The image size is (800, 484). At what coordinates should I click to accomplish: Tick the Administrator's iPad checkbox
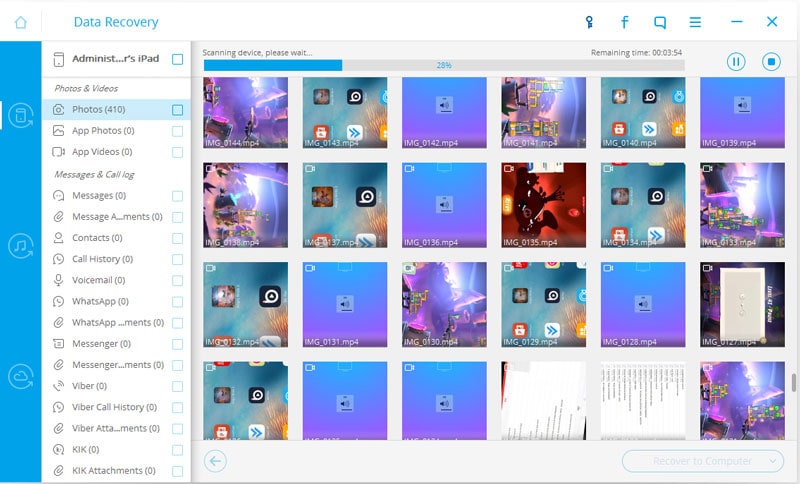pyautogui.click(x=178, y=59)
